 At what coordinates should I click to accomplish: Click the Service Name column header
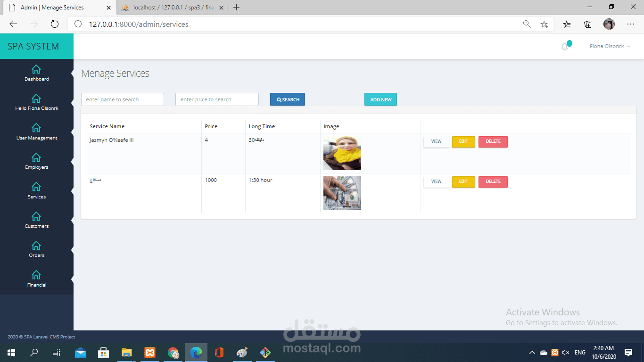(107, 126)
